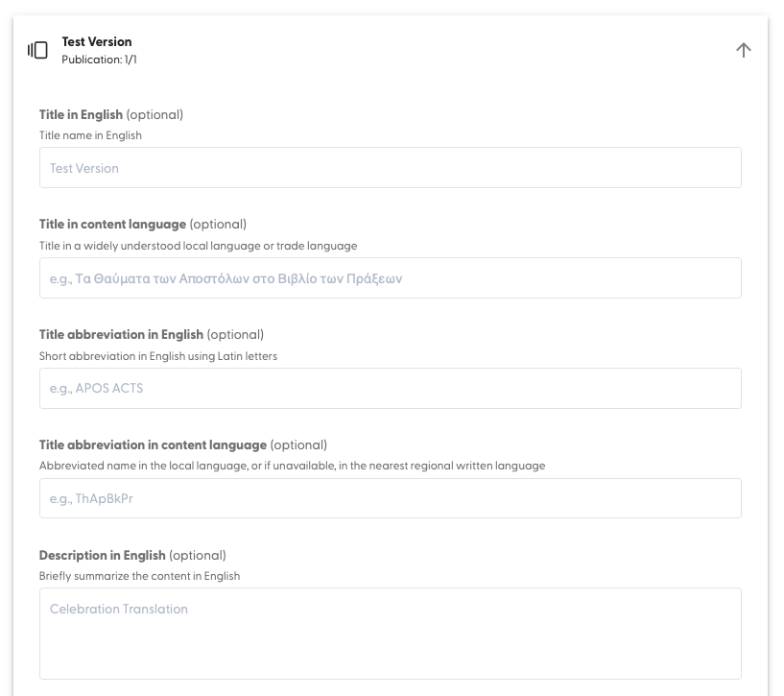Focus the Description in English text area
The height and width of the screenshot is (696, 784).
point(390,634)
